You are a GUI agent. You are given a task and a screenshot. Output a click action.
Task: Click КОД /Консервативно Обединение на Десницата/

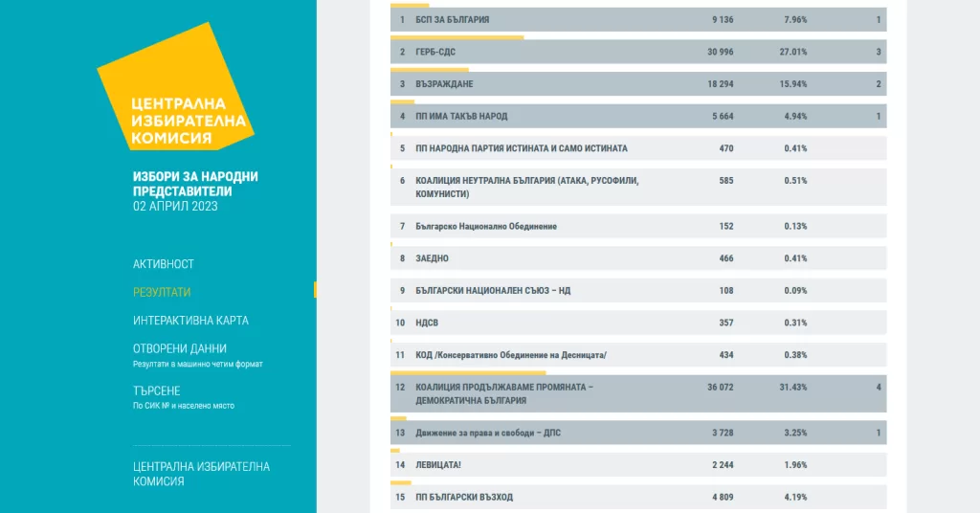click(511, 355)
